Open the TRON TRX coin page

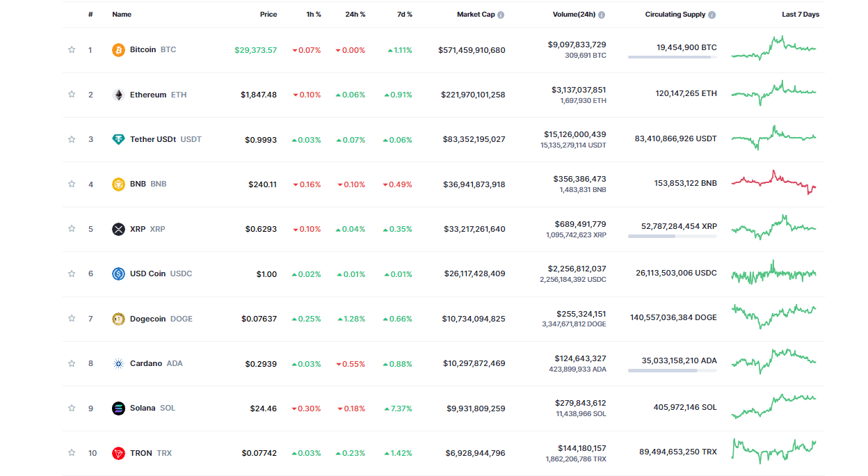point(151,453)
